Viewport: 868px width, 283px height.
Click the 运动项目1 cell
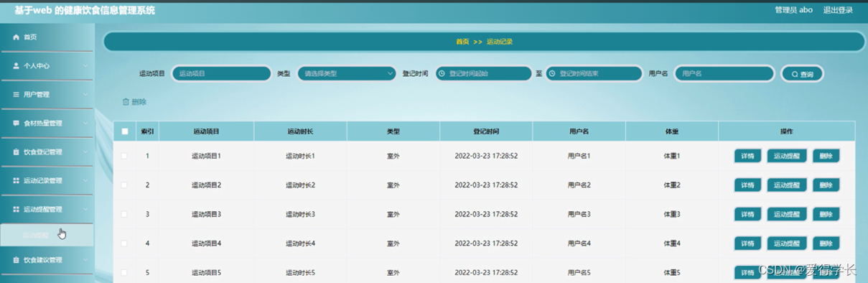point(206,156)
